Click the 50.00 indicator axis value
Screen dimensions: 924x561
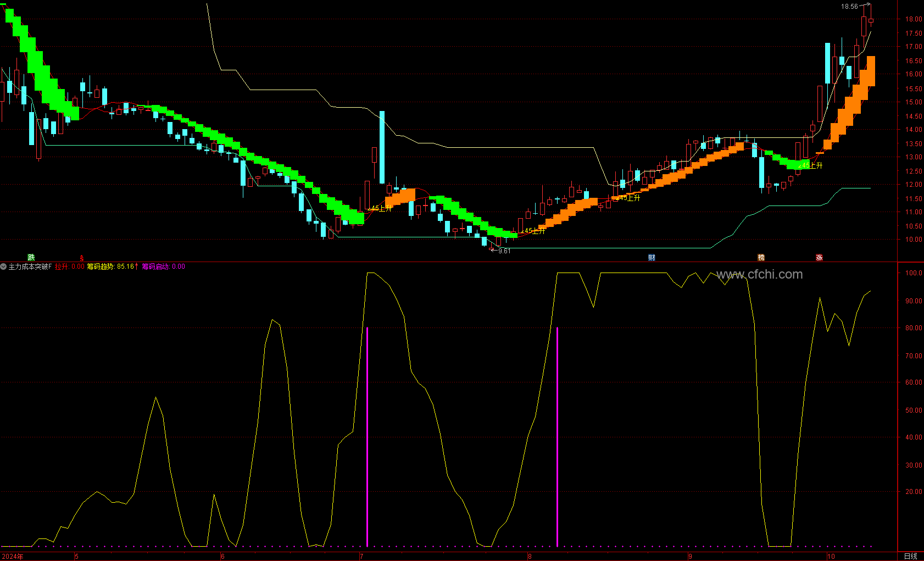pyautogui.click(x=914, y=410)
